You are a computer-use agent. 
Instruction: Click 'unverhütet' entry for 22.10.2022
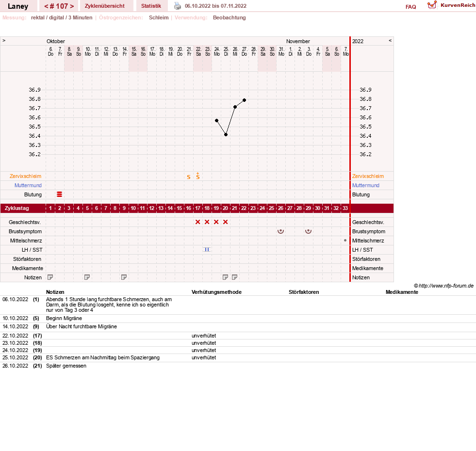click(204, 336)
